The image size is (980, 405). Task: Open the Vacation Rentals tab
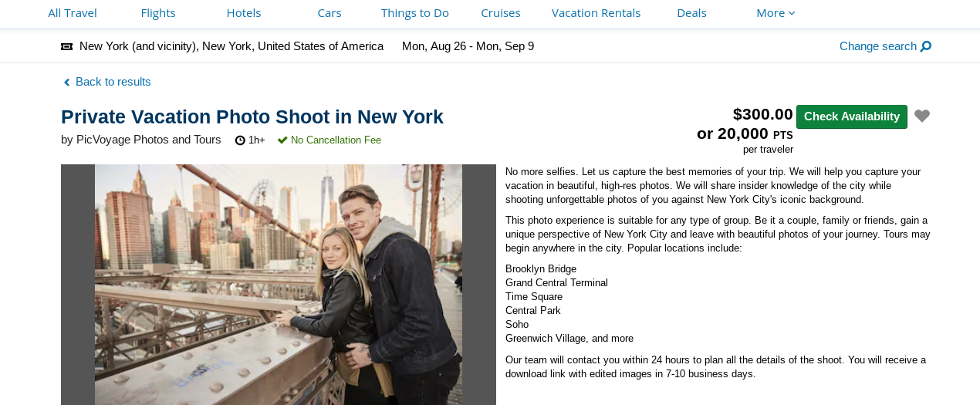tap(596, 12)
